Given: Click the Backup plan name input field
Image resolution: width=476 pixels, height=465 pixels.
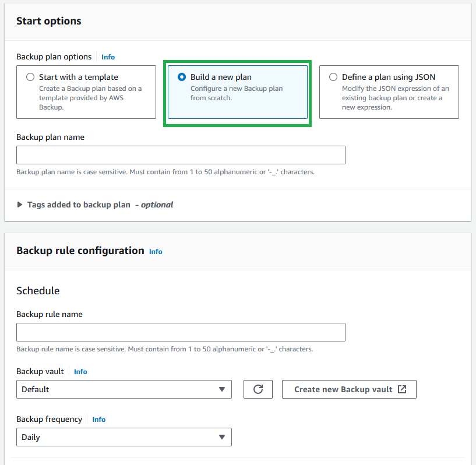Looking at the screenshot, I should click(x=181, y=155).
